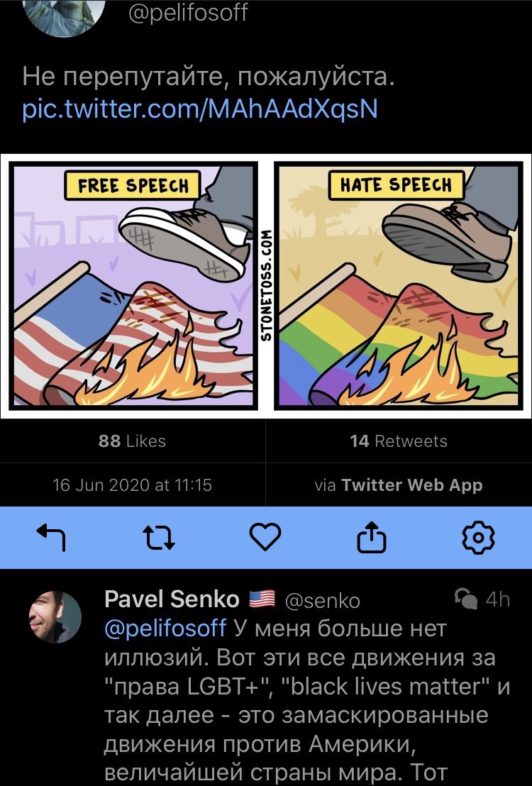532x786 pixels.
Task: Tap the reply arrow icon
Action: click(x=52, y=538)
